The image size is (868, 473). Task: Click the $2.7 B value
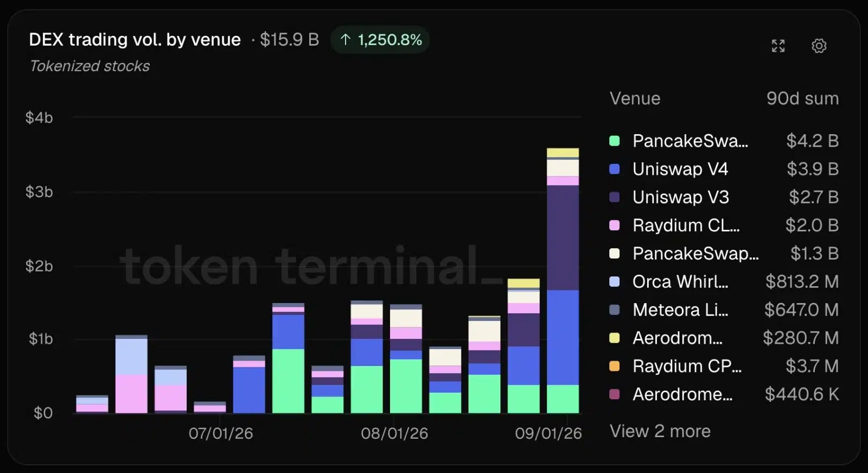click(814, 197)
